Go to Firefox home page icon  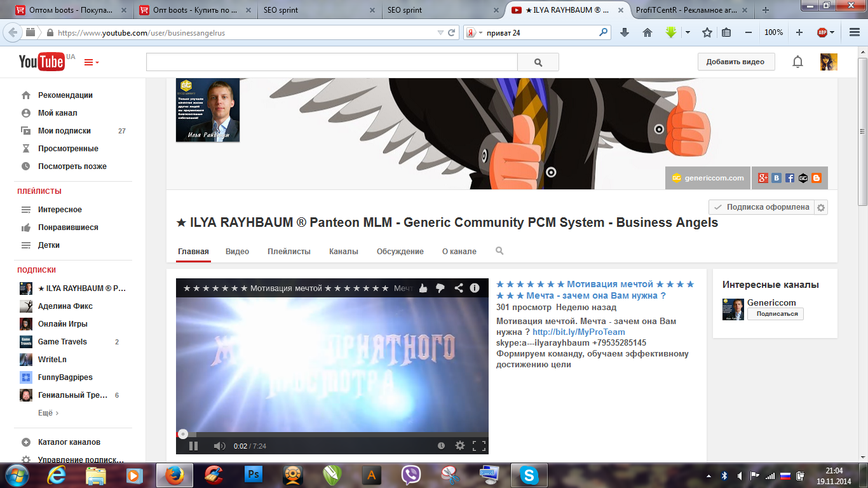point(648,32)
